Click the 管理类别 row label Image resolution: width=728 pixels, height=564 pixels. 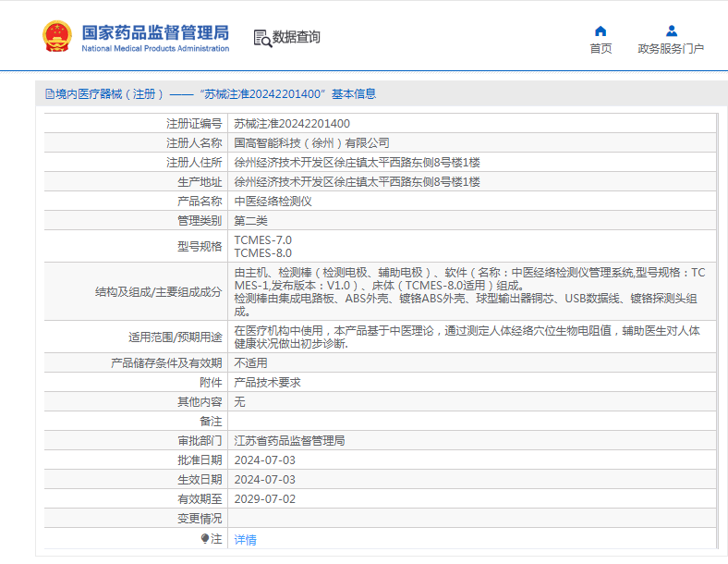[x=200, y=221]
